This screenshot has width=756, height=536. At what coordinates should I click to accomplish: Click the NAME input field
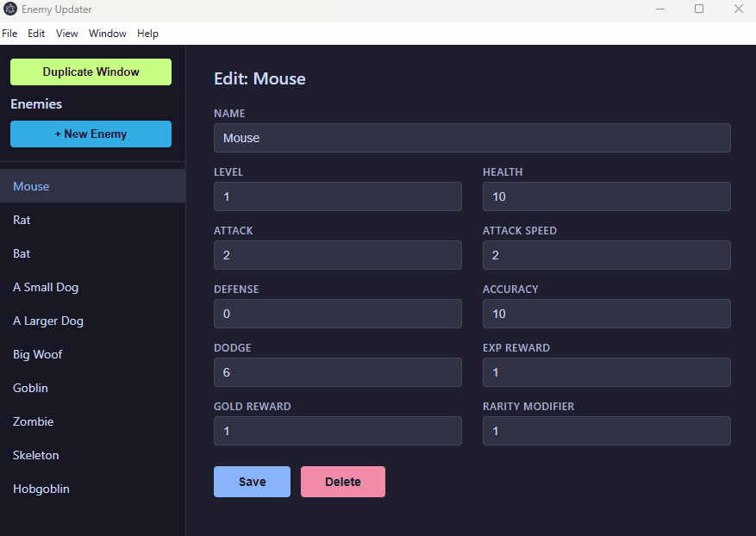point(472,138)
